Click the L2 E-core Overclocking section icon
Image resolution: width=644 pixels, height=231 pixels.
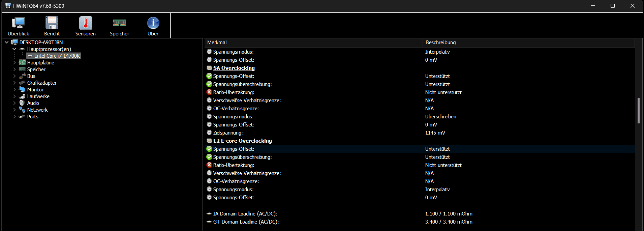pyautogui.click(x=209, y=141)
